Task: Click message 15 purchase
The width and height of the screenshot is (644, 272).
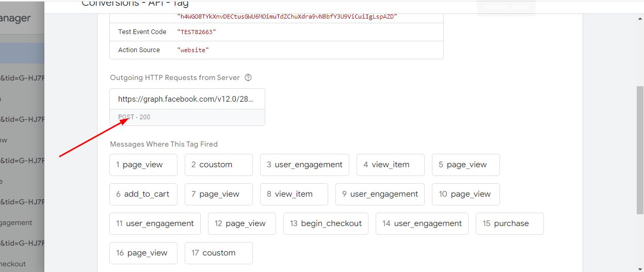Action: click(509, 223)
